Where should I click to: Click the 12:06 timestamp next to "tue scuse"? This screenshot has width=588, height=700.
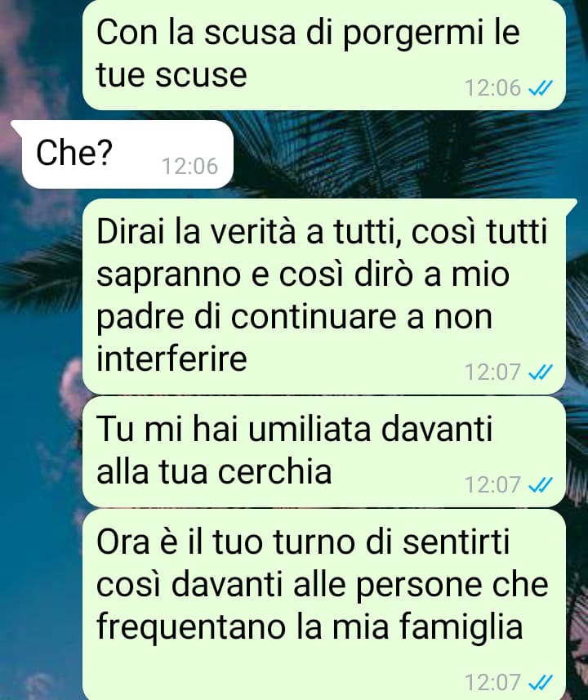492,88
